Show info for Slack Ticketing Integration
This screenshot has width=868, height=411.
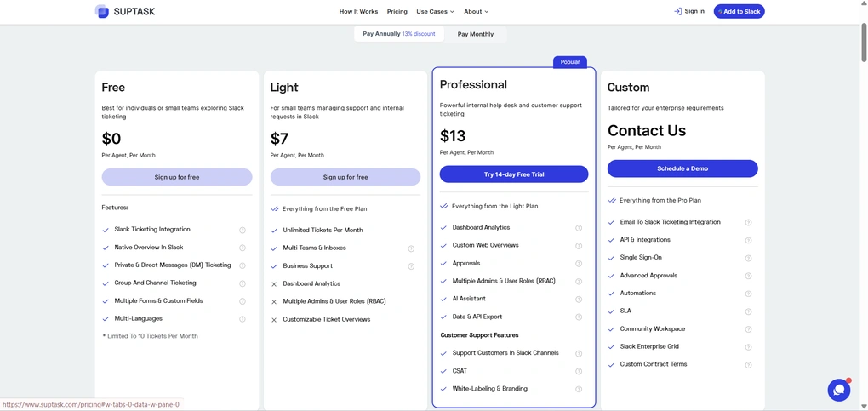242,230
